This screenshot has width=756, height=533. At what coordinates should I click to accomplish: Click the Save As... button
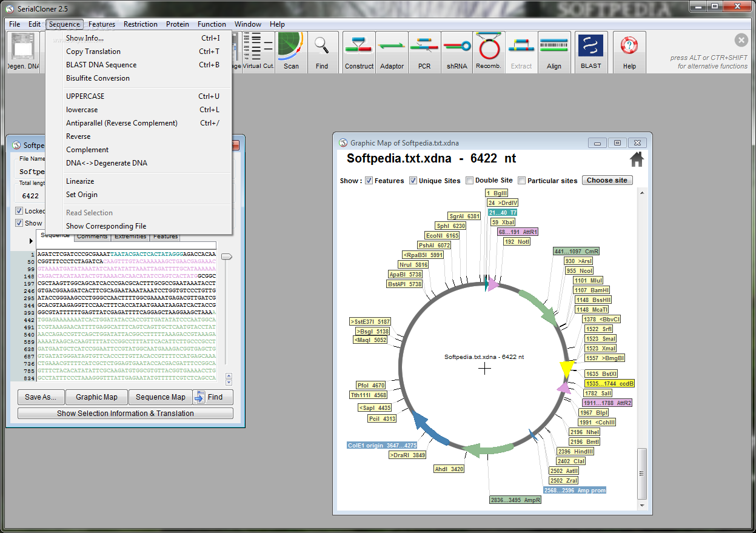41,397
